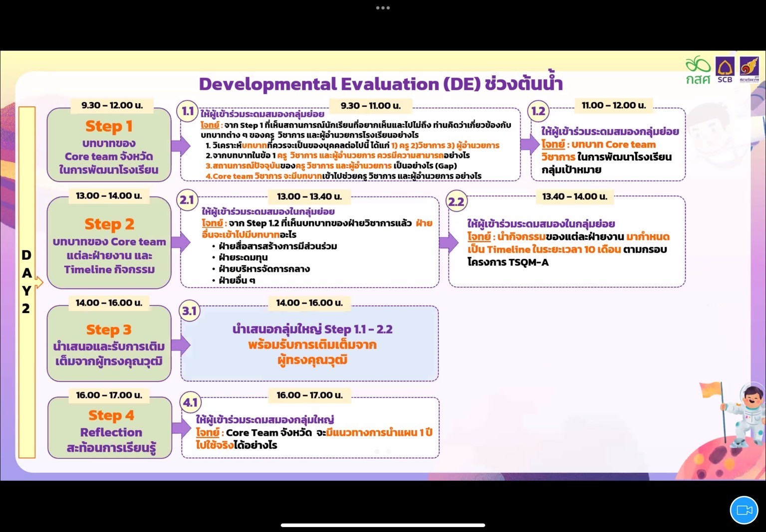Select the circled 2.1 number badge
This screenshot has height=532, width=766.
pyautogui.click(x=187, y=200)
